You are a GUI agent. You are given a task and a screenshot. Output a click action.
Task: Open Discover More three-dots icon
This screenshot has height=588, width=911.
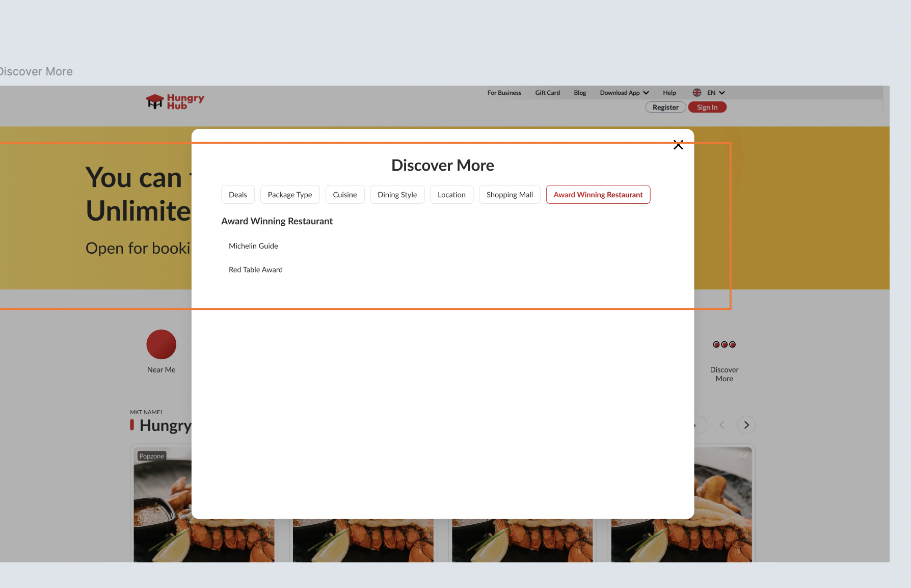tap(724, 345)
